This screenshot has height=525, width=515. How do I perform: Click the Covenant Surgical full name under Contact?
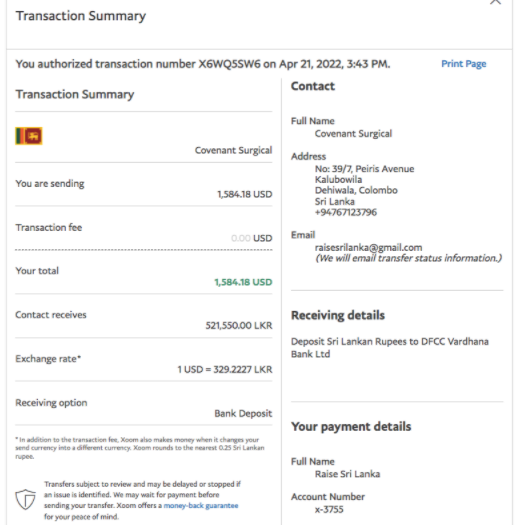(353, 134)
